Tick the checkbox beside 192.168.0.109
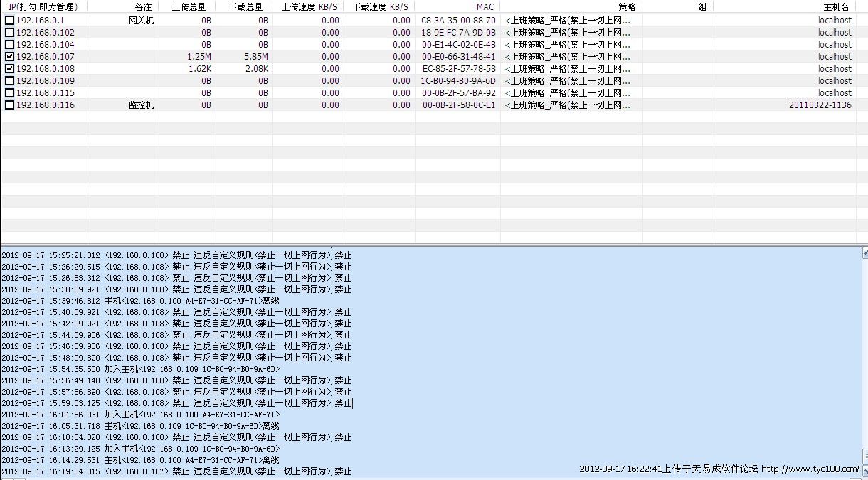This screenshot has height=480, width=868. [x=9, y=81]
